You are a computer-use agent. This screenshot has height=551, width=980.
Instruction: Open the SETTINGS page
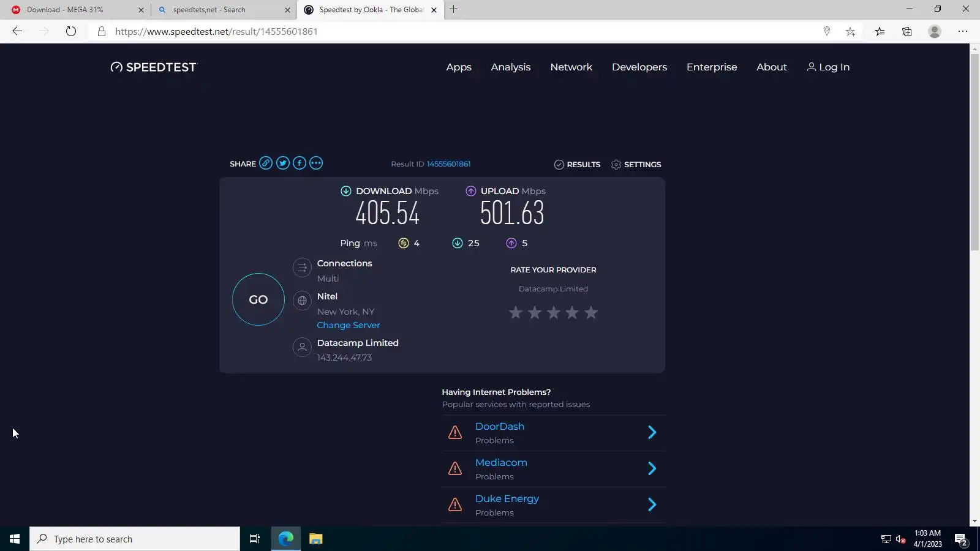[x=636, y=165]
